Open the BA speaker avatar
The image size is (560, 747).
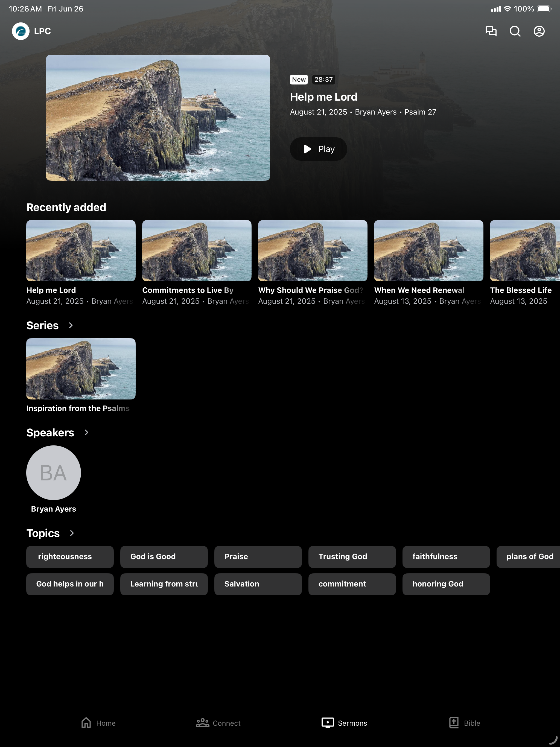[x=53, y=472]
